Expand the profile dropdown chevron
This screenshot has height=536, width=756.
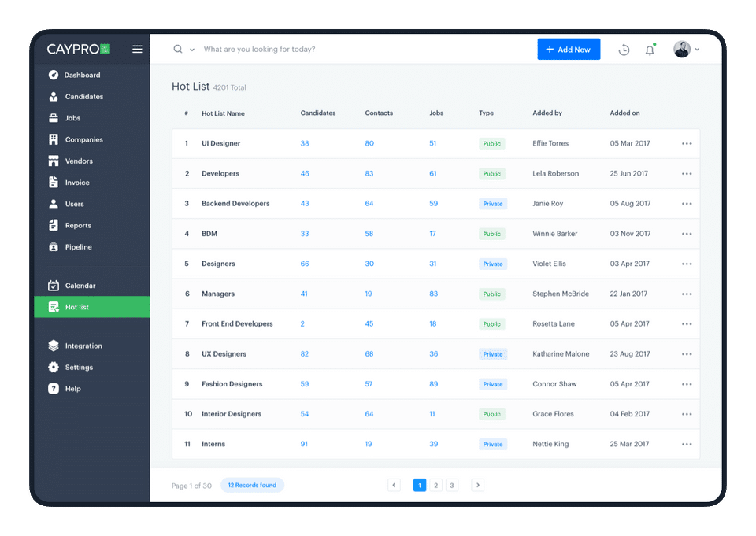click(x=697, y=50)
